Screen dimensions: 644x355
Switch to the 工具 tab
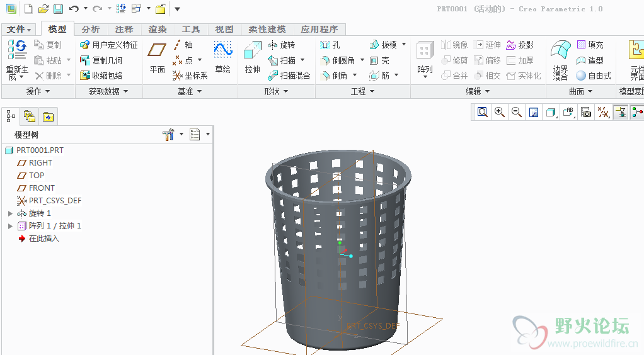pos(191,29)
